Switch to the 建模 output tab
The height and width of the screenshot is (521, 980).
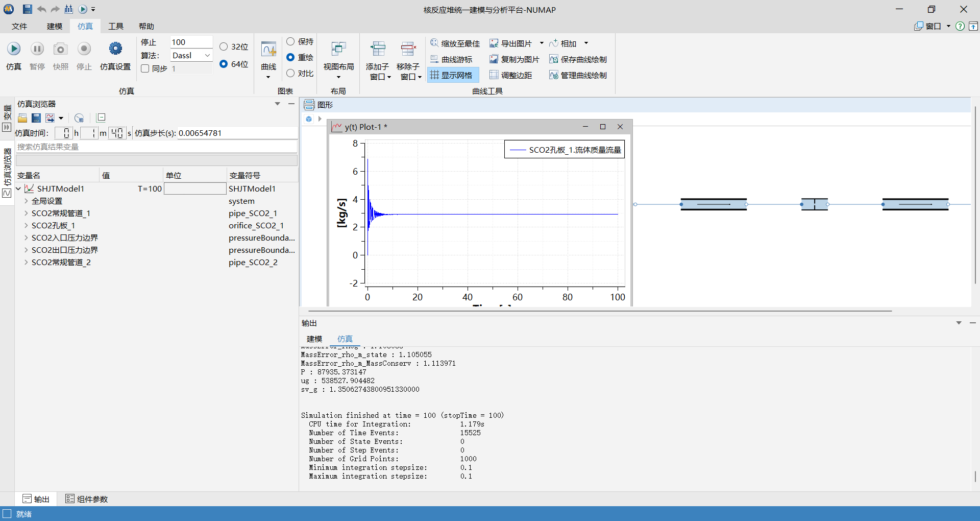[x=314, y=339]
